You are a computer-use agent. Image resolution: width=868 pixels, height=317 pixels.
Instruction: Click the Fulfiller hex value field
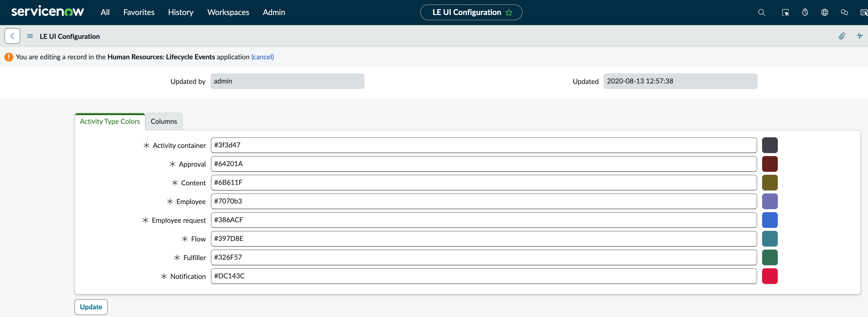[484, 258]
